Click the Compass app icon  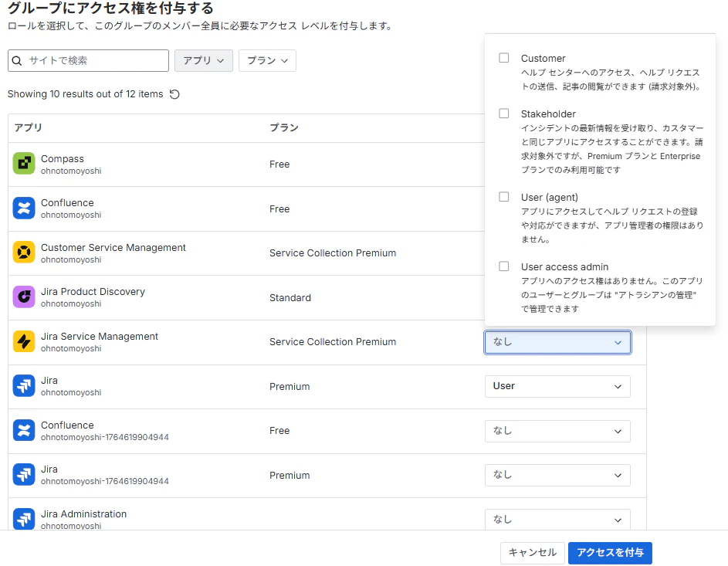click(x=24, y=164)
